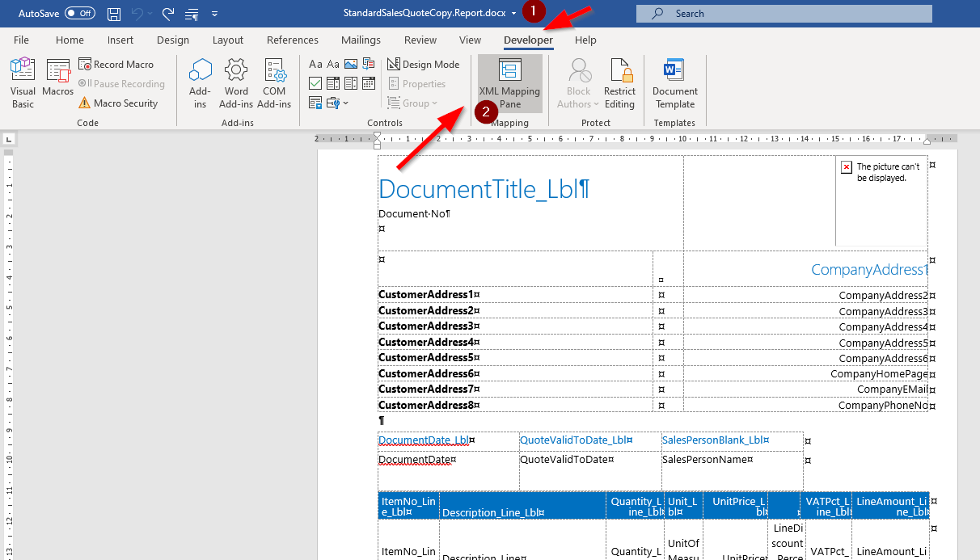Select the Word Add-ins button
The height and width of the screenshot is (560, 980).
pos(235,81)
